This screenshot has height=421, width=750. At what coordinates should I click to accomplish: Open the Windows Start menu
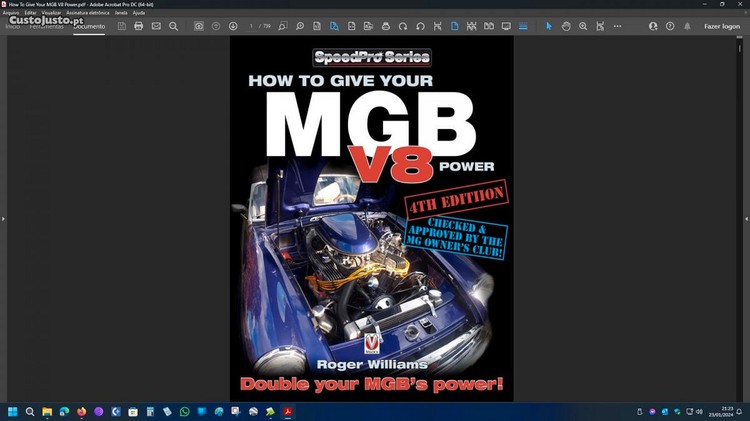13,411
